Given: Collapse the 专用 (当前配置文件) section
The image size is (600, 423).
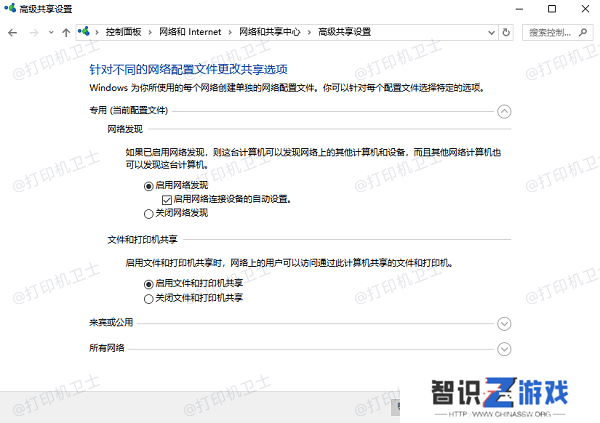Looking at the screenshot, I should tap(504, 112).
